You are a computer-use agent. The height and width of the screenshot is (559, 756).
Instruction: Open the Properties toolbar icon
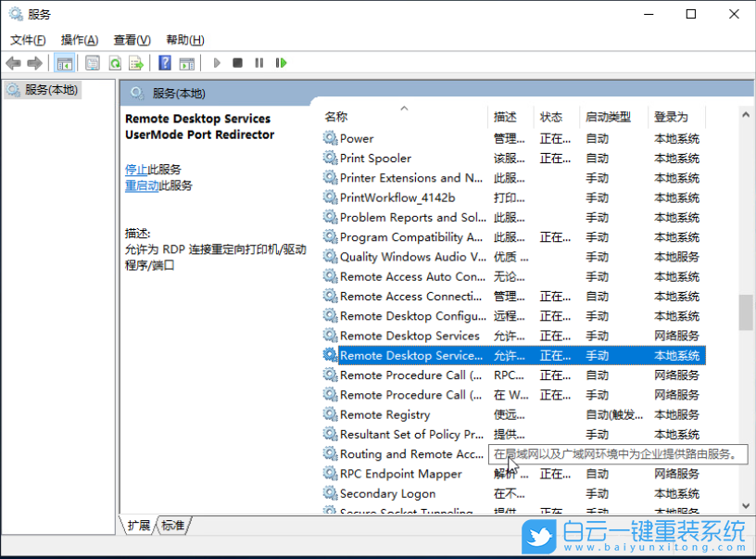93,62
